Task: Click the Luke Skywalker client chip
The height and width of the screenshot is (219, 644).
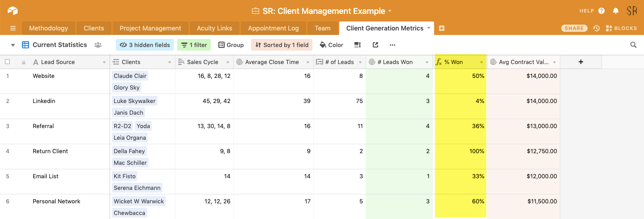Action: pyautogui.click(x=134, y=101)
